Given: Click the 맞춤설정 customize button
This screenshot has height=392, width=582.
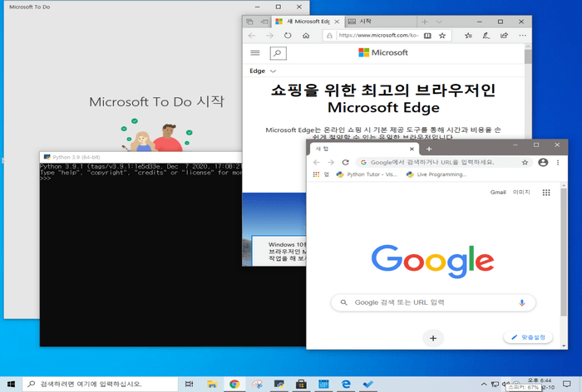Looking at the screenshot, I should [x=528, y=337].
